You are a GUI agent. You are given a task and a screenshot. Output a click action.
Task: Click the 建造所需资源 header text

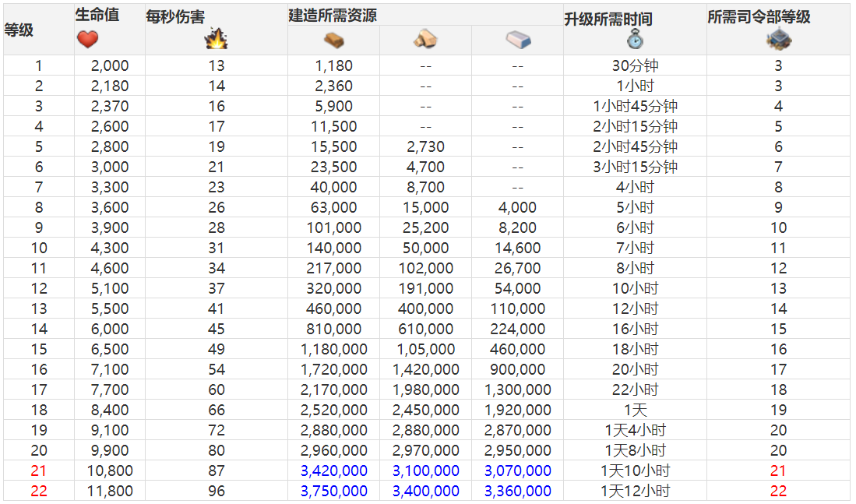333,15
